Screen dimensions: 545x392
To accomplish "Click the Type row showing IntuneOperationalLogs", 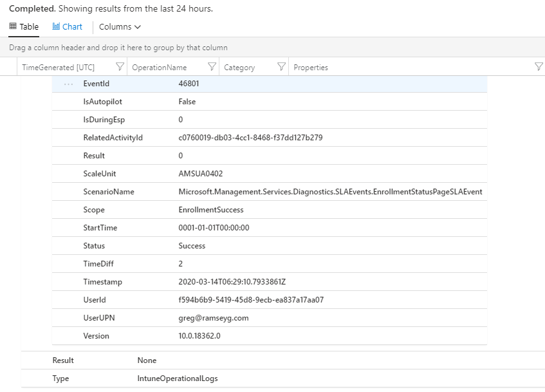I will click(178, 378).
